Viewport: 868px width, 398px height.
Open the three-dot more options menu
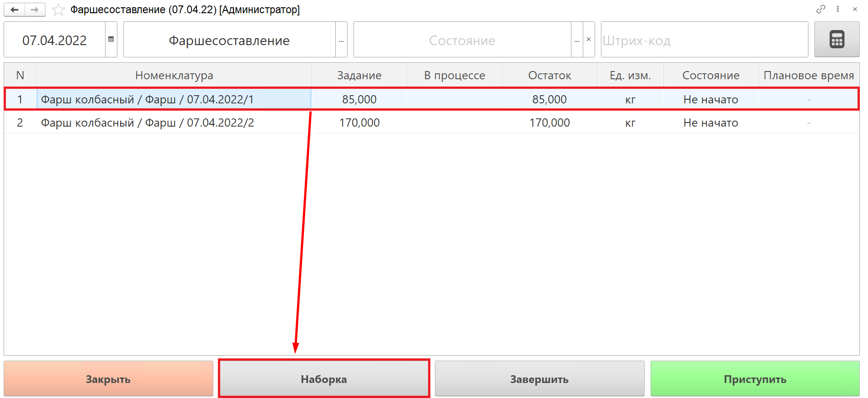tap(838, 9)
